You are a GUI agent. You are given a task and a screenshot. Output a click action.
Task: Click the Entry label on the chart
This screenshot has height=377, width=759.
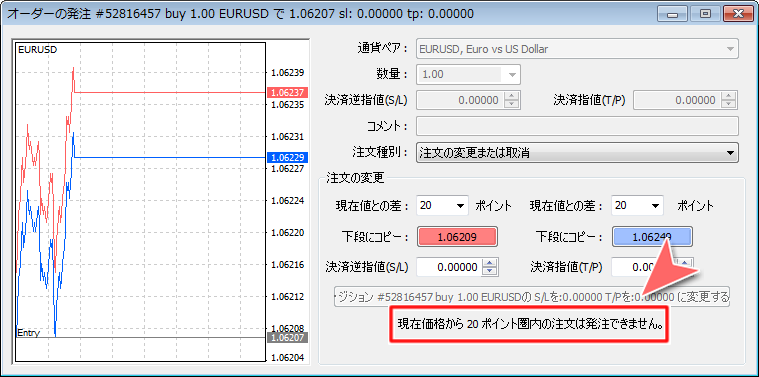coord(28,332)
